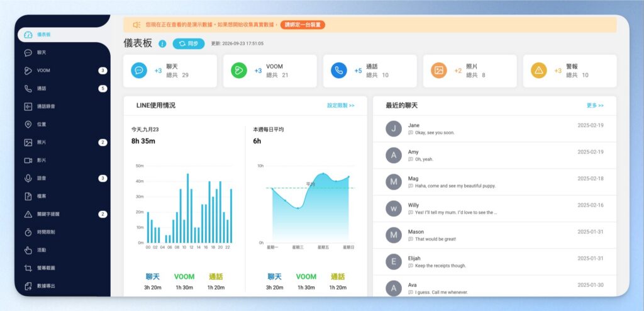This screenshot has width=644, height=311.
Task: Open the Mag chat about beautiful puppy
Action: [x=494, y=182]
